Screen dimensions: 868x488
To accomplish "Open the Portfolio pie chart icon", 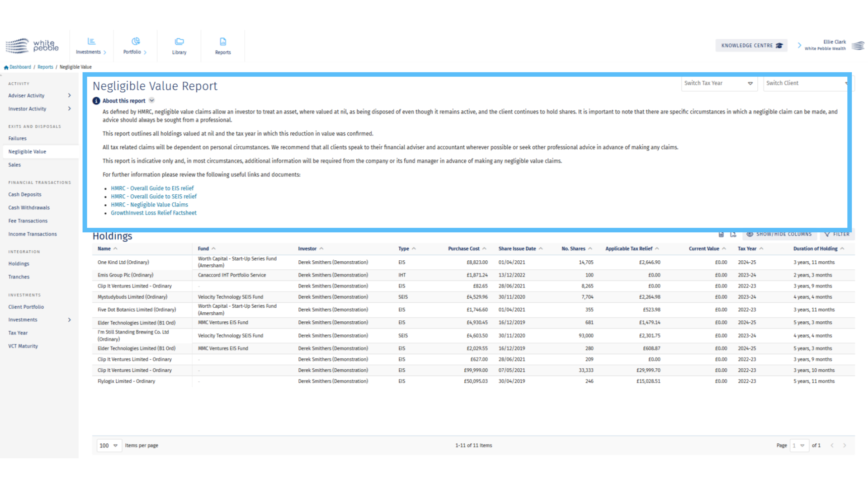I will tap(136, 42).
